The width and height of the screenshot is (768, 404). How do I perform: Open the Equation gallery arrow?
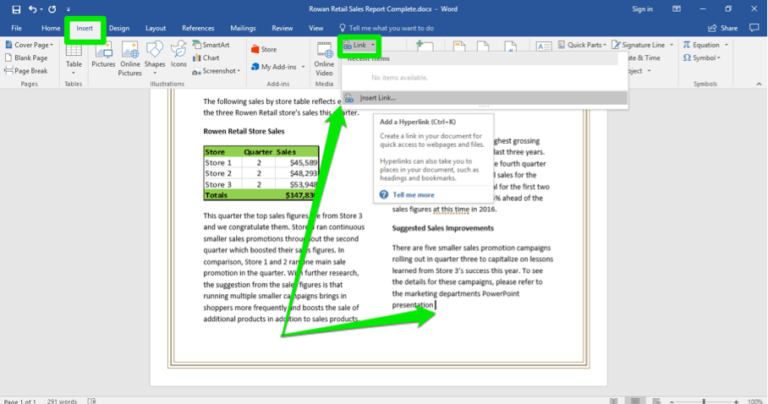point(726,45)
